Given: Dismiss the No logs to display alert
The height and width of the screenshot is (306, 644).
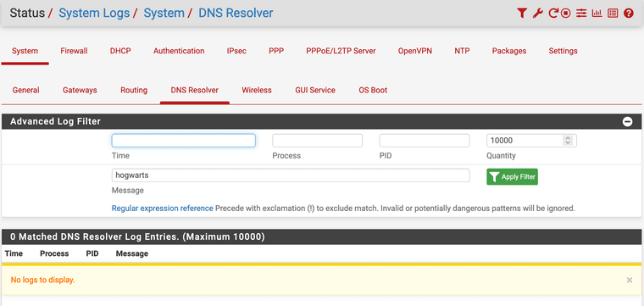Looking at the screenshot, I should [x=630, y=280].
